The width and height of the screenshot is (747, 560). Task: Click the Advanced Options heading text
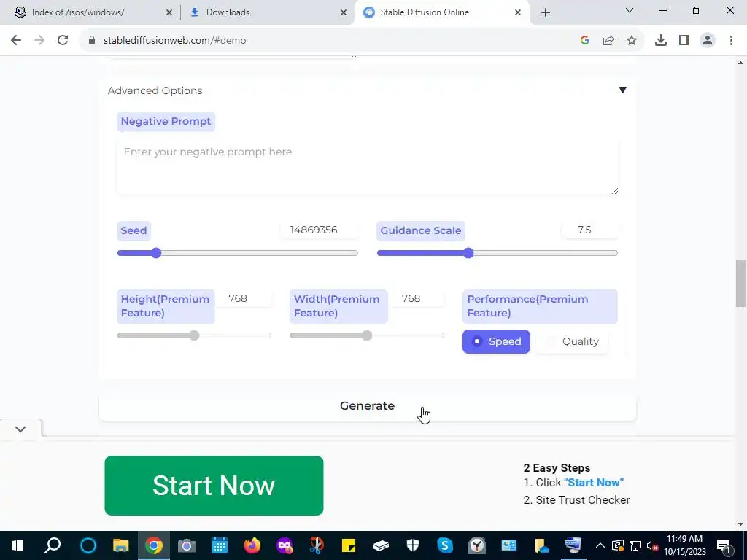point(155,90)
